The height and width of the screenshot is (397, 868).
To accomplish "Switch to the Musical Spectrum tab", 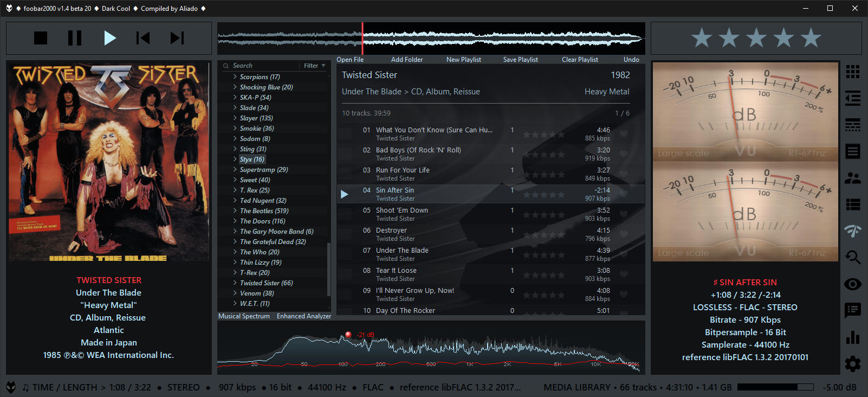I will coord(244,316).
